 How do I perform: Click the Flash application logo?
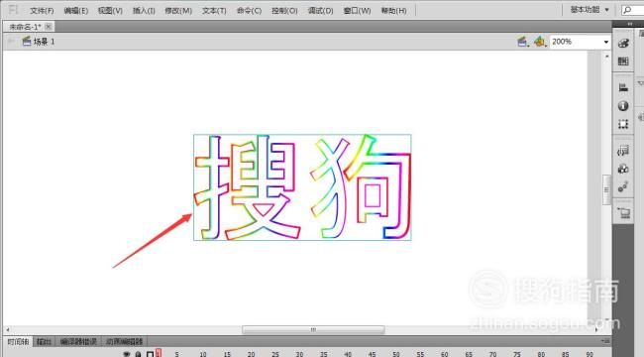click(x=13, y=10)
